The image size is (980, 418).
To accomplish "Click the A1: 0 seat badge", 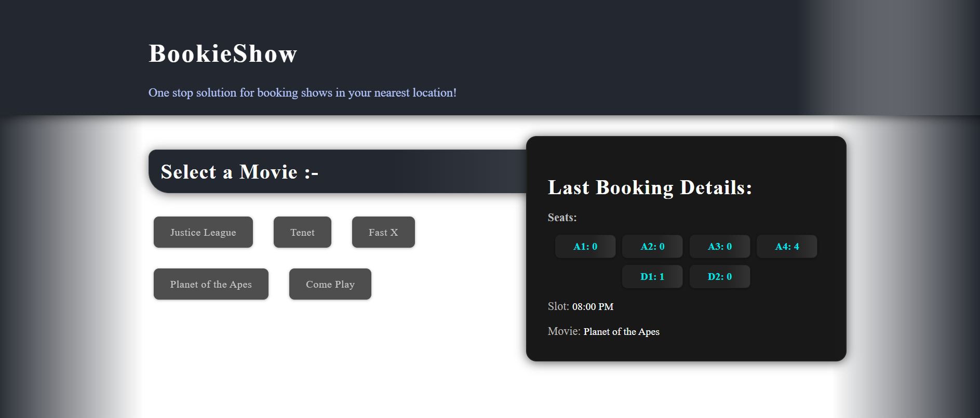I will (x=585, y=247).
